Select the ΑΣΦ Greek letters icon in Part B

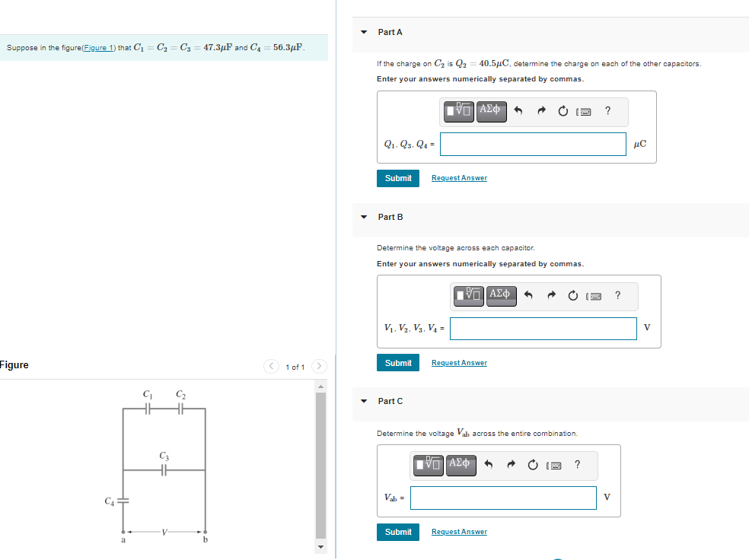[x=501, y=296]
